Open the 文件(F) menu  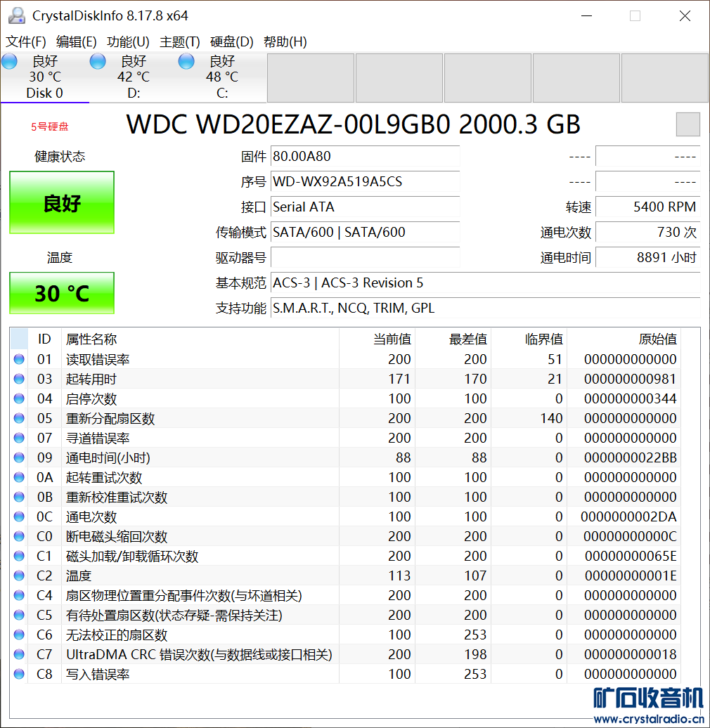pyautogui.click(x=25, y=41)
